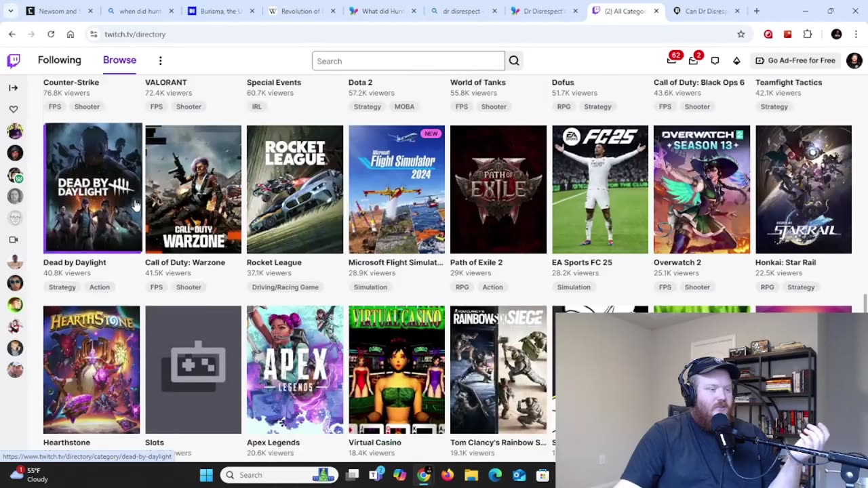Go back in browser history
868x488 pixels.
point(12,34)
